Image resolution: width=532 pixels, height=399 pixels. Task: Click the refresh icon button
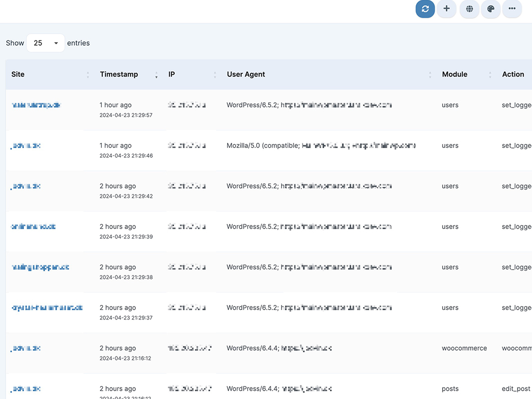coord(425,9)
